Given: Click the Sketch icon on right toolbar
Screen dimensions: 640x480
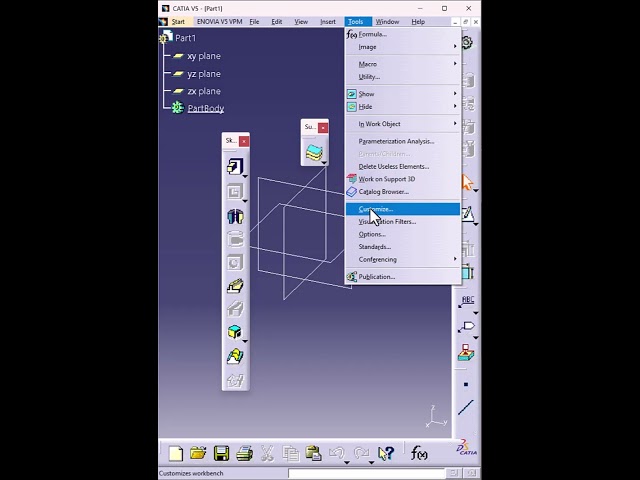Looking at the screenshot, I should click(468, 215).
